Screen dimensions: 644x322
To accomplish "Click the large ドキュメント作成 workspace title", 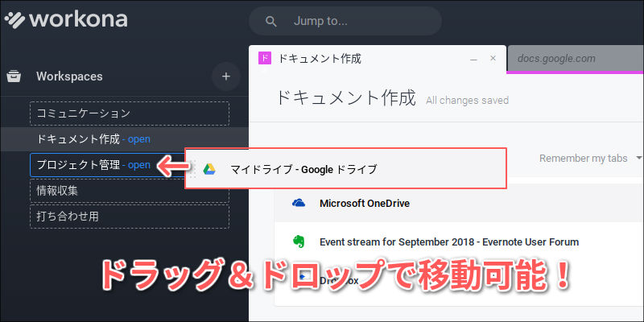I will tap(345, 98).
